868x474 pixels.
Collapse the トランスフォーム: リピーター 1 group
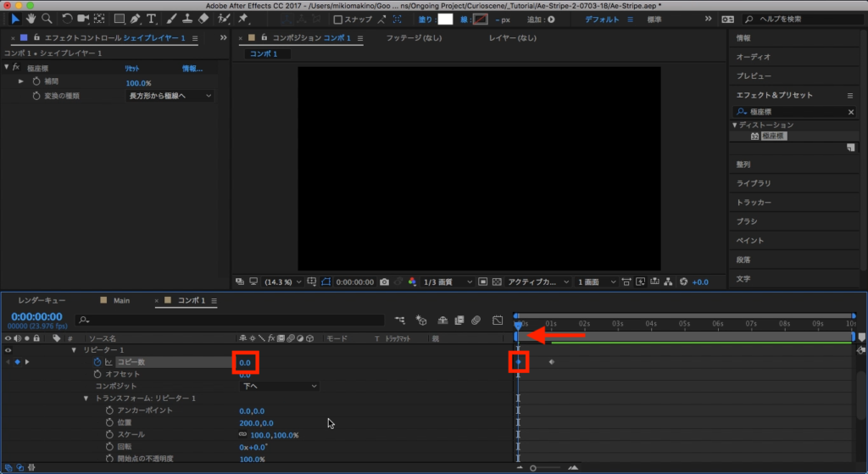pos(86,399)
